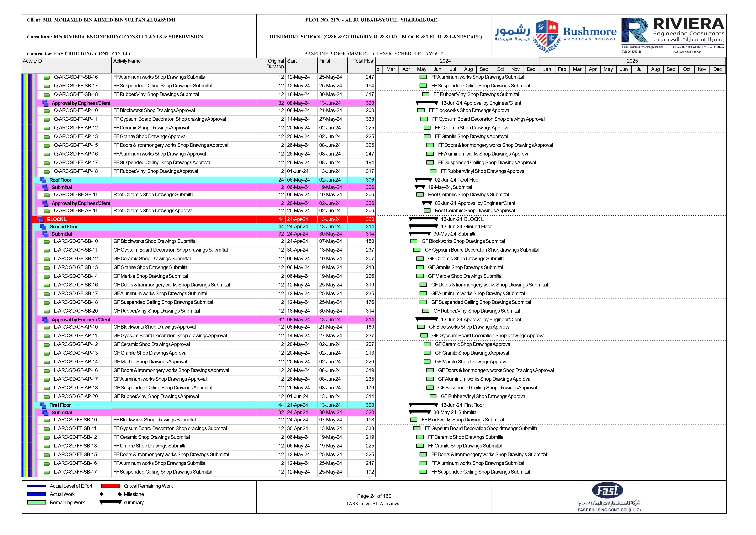Click the Activity Name column header
Screen dimensions: 756x535
point(184,66)
